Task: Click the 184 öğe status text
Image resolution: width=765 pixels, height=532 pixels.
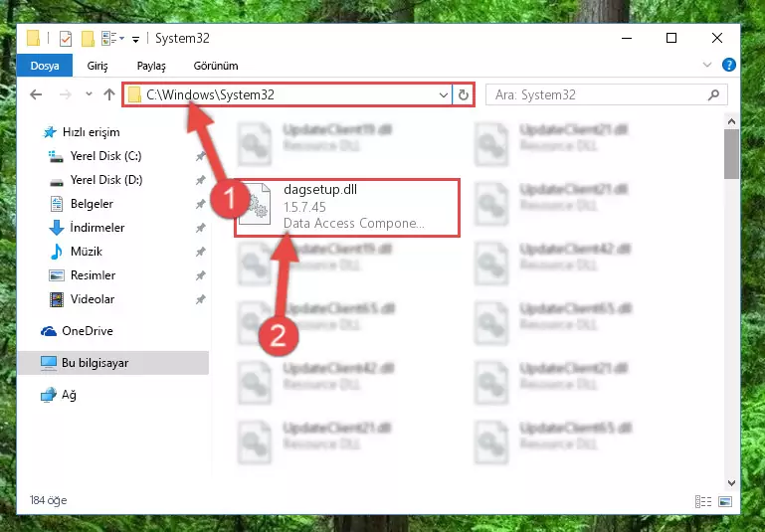Action: [x=48, y=500]
